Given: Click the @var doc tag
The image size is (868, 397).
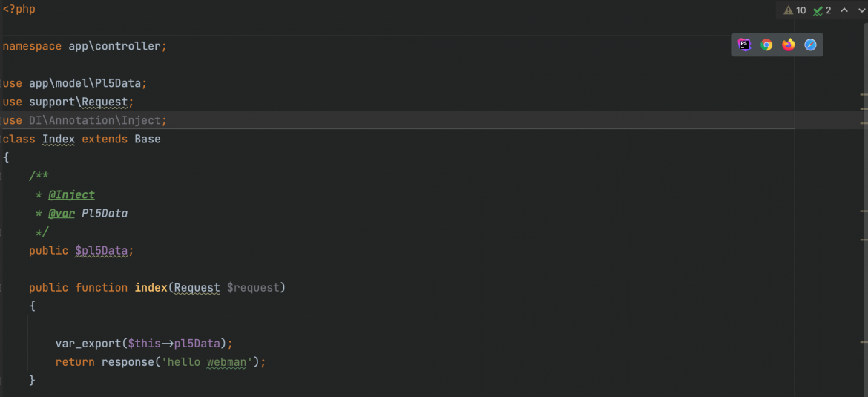Looking at the screenshot, I should 62,213.
